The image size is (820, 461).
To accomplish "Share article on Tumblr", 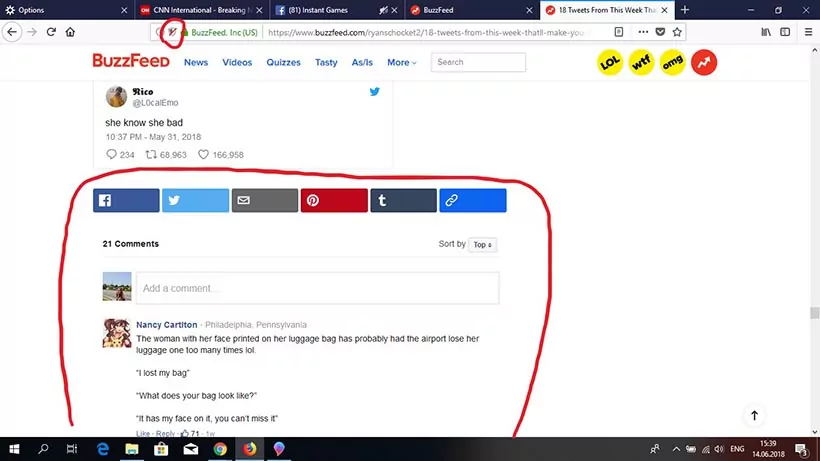I will 403,200.
